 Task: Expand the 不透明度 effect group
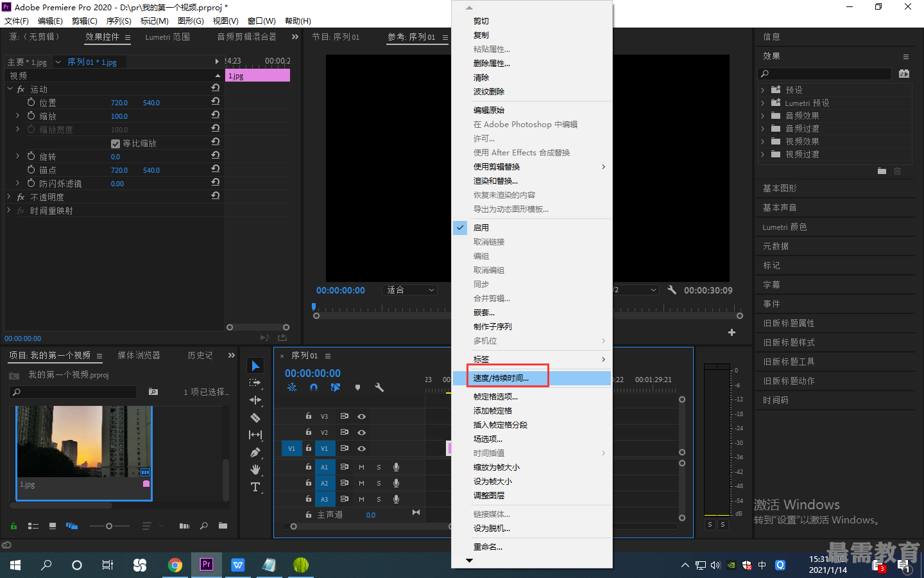pyautogui.click(x=9, y=197)
